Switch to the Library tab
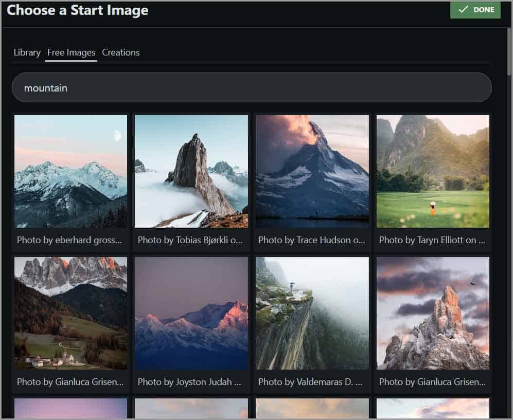 coord(27,52)
